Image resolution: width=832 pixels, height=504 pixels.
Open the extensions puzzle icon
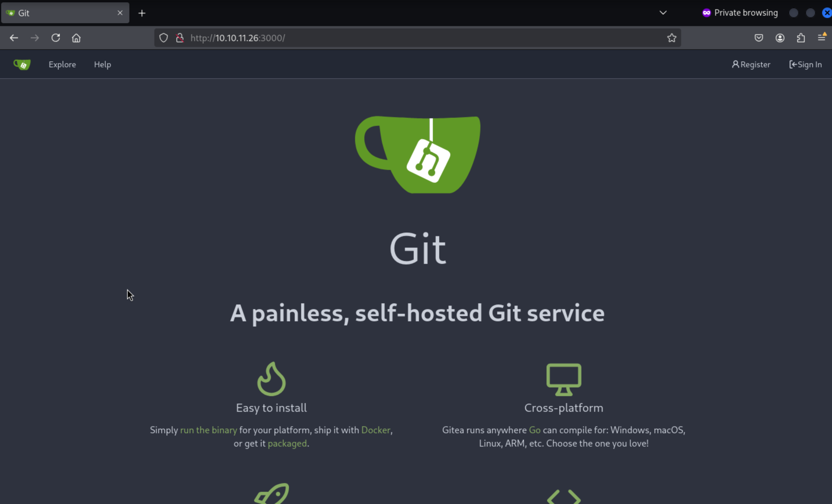click(x=801, y=38)
